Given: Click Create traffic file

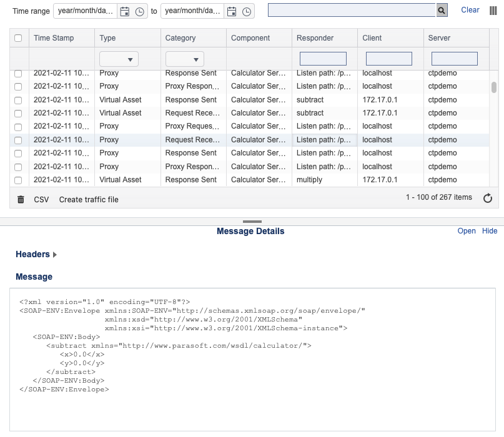Looking at the screenshot, I should tap(89, 200).
